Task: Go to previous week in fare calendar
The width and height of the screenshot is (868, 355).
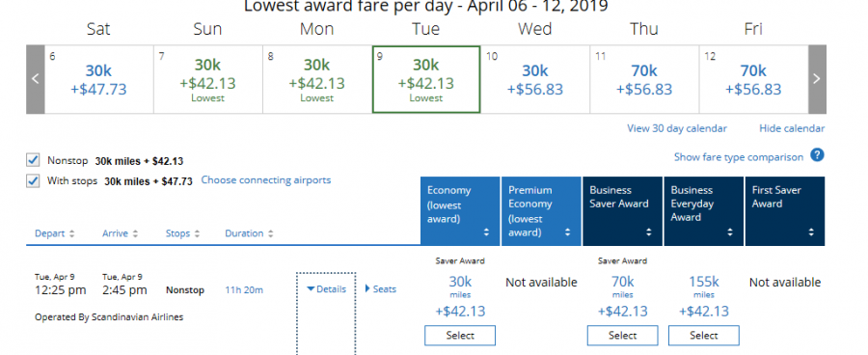Action: (x=35, y=79)
